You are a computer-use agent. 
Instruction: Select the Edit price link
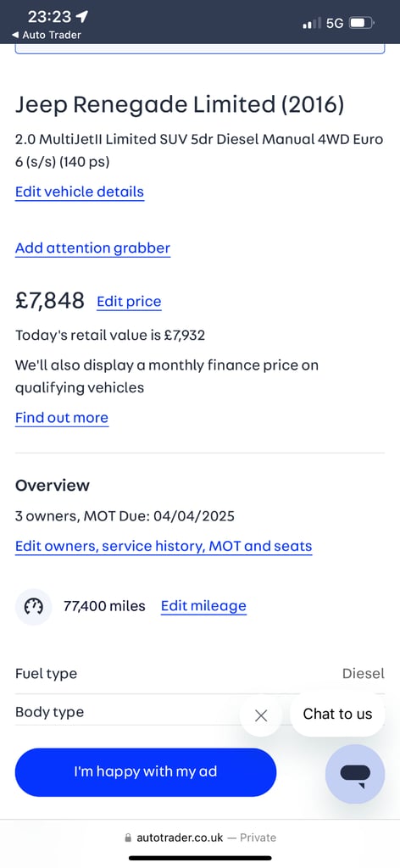coord(129,302)
